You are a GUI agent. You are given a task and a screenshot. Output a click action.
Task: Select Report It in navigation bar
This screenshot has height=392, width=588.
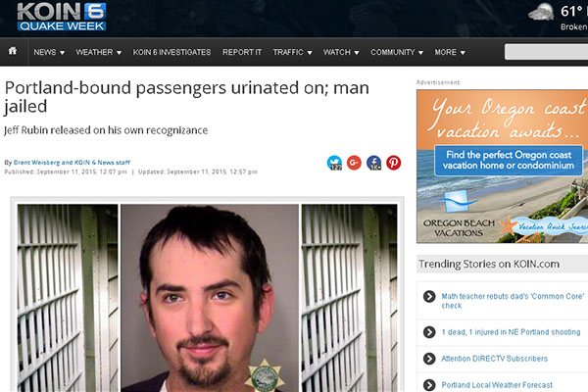click(242, 52)
